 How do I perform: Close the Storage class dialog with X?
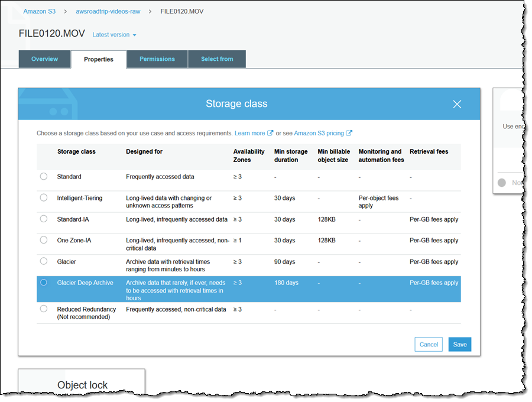pos(457,104)
